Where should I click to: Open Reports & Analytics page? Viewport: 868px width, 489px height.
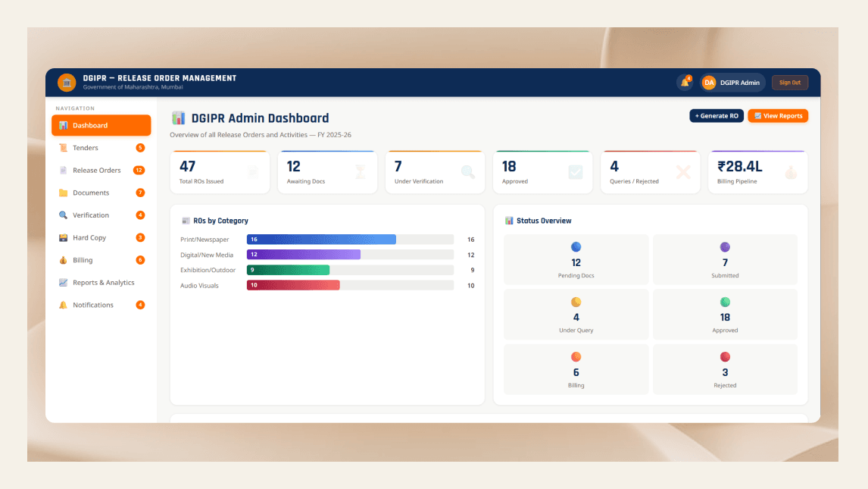tap(101, 283)
